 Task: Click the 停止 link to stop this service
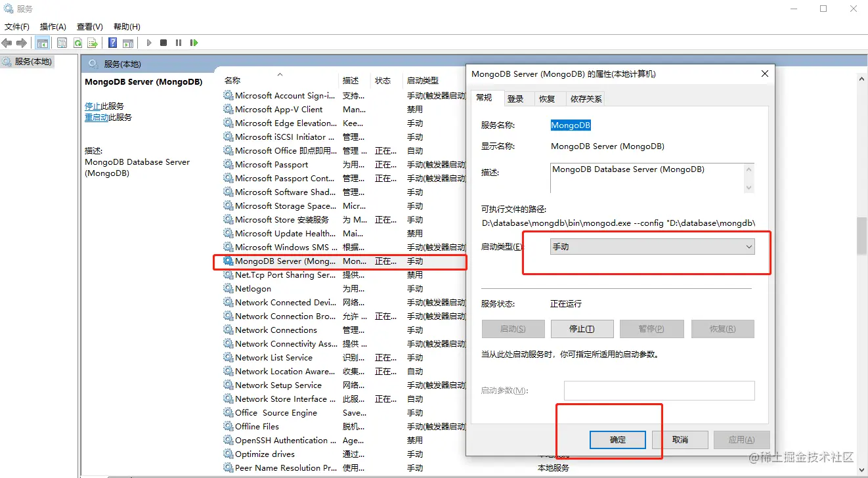click(93, 106)
